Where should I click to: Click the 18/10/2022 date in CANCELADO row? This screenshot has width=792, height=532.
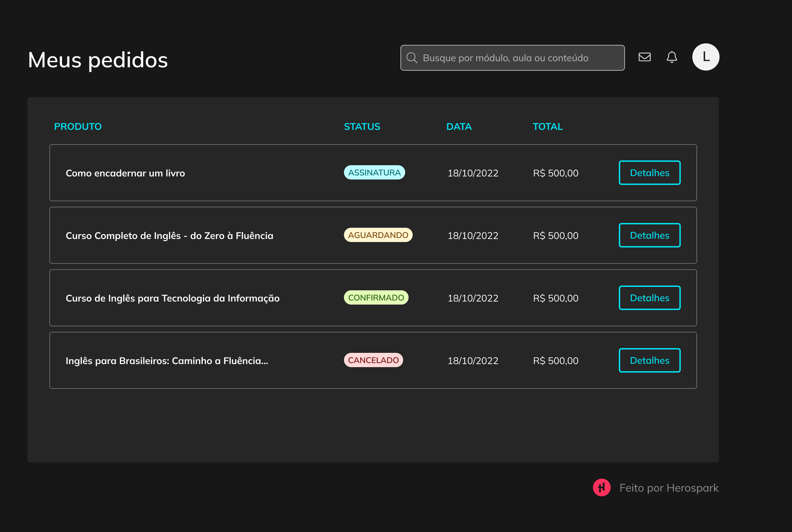473,361
